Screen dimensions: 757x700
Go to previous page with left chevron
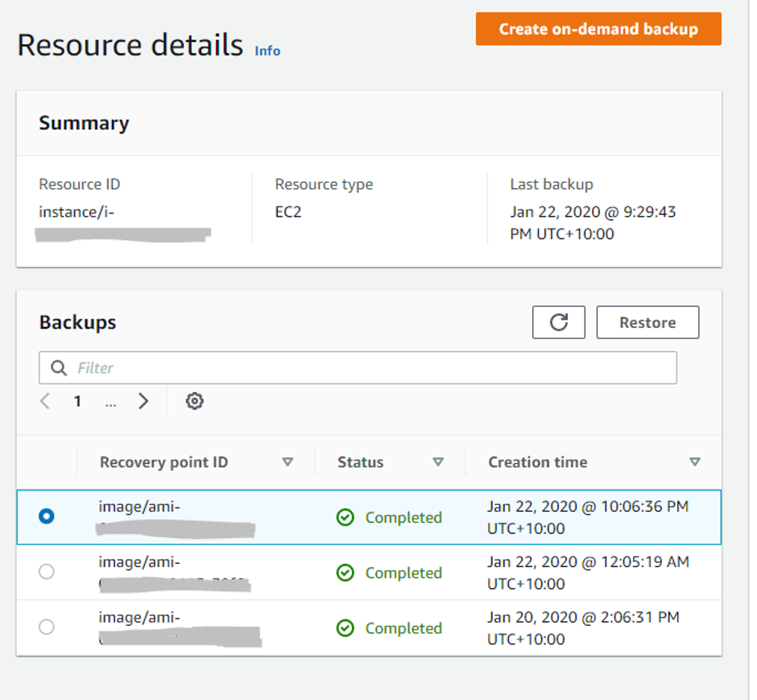pos(46,401)
